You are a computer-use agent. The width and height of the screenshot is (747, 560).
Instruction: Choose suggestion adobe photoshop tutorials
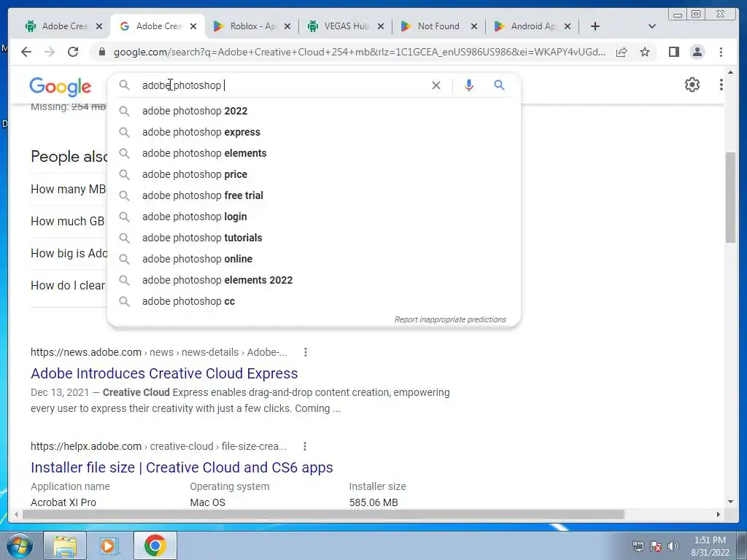[314, 238]
